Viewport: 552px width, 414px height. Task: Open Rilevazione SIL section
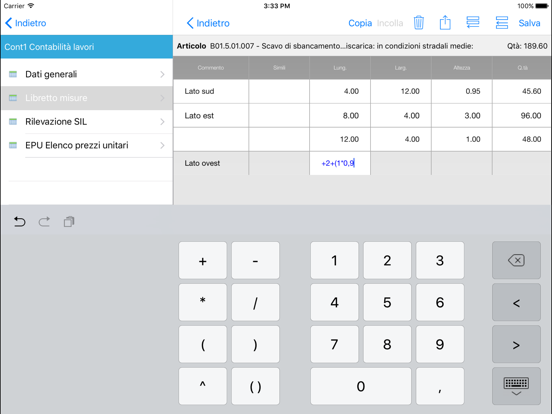87,122
